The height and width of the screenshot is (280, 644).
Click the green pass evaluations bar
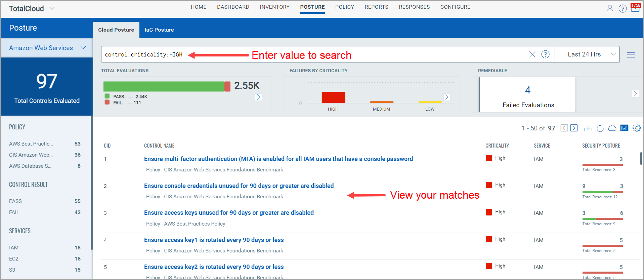pos(164,86)
